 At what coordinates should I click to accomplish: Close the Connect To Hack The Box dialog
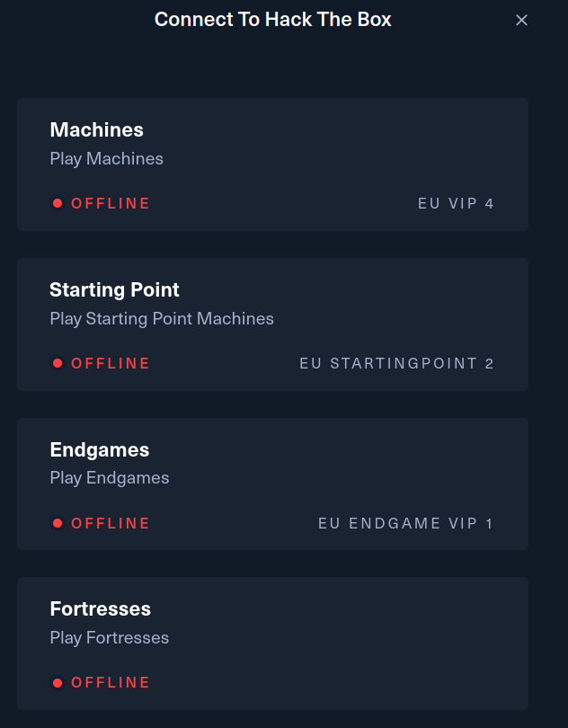pyautogui.click(x=521, y=20)
